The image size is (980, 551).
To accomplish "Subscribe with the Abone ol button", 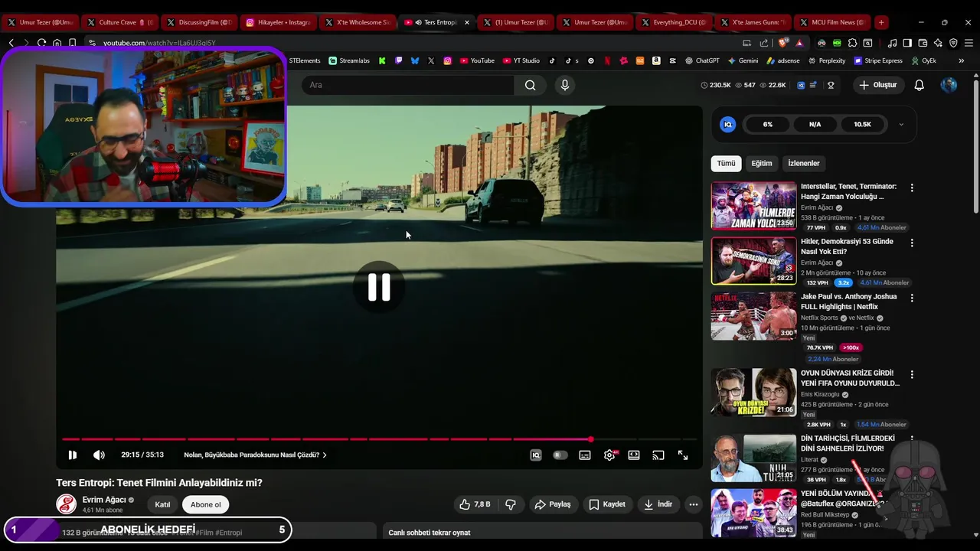I will coord(206,504).
